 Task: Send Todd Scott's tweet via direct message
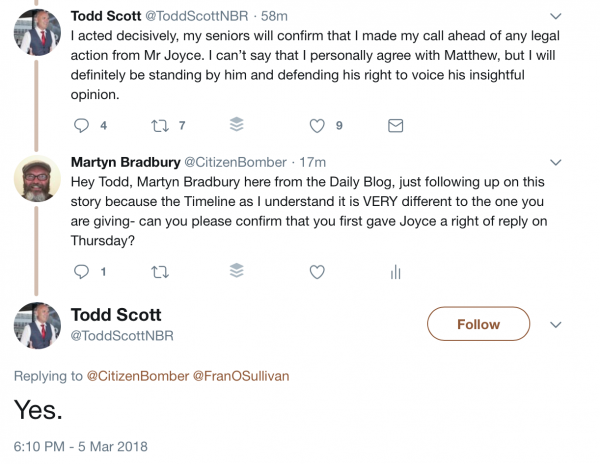coord(395,126)
